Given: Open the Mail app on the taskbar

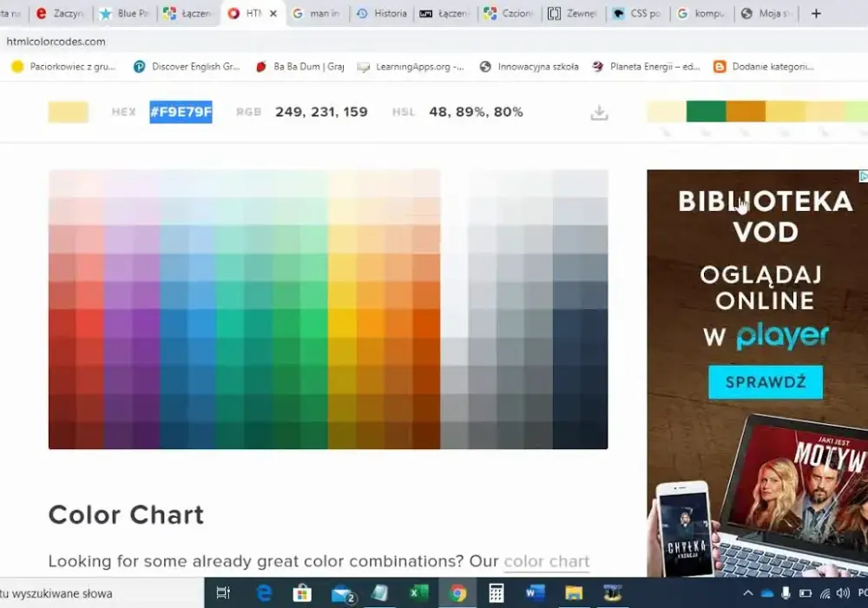Looking at the screenshot, I should pyautogui.click(x=342, y=593).
